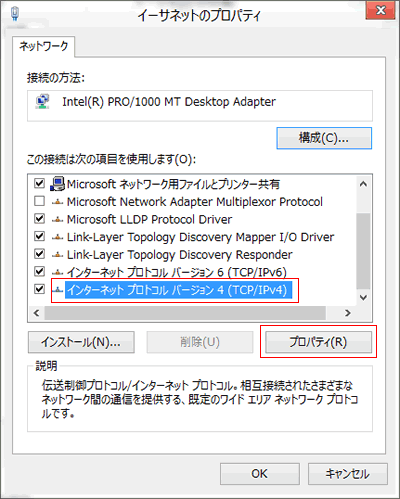This screenshot has height=499, width=400.
Task: Click the list's scroll up arrow
Action: coord(363,184)
